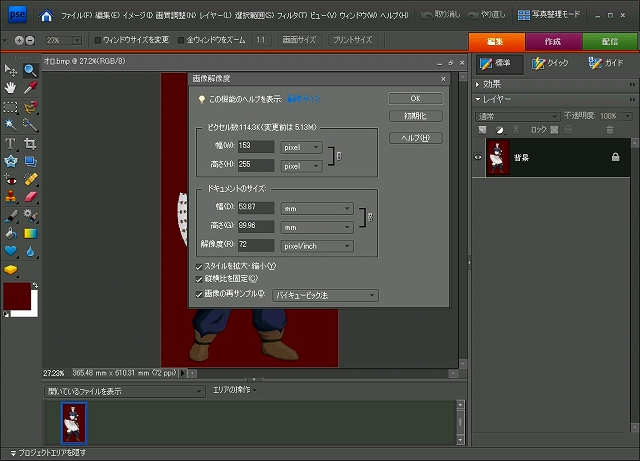Choose the Crop tool
The width and height of the screenshot is (640, 461).
[x=30, y=143]
